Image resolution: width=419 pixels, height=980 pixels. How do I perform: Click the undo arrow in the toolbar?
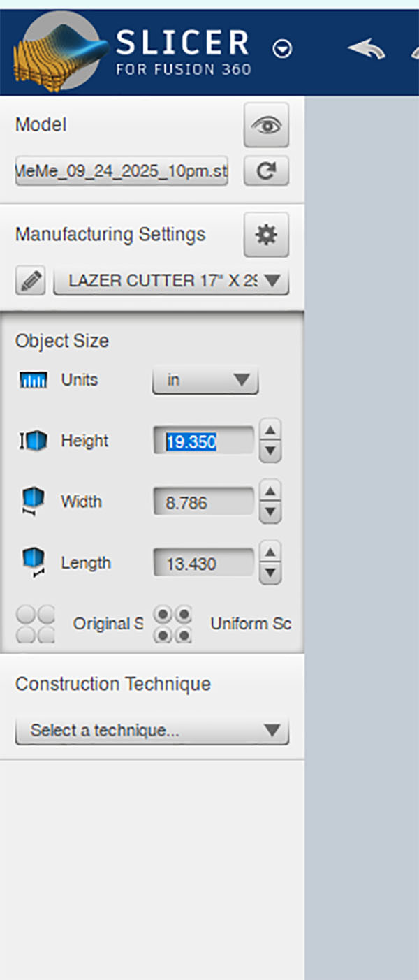tap(366, 49)
